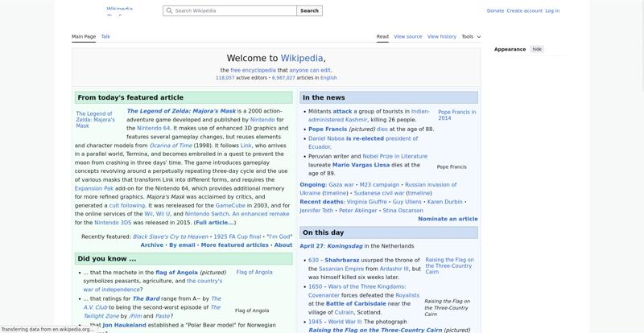This screenshot has width=644, height=333.
Task: Click the GameCube link
Action: 230,205
